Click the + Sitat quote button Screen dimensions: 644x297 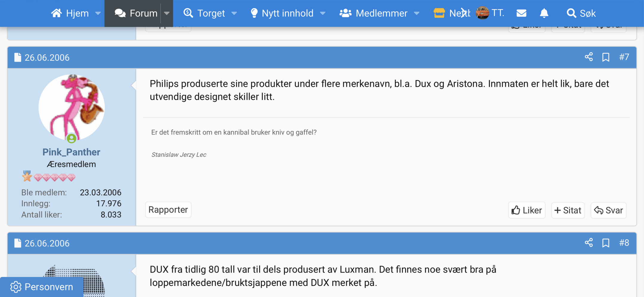click(568, 210)
